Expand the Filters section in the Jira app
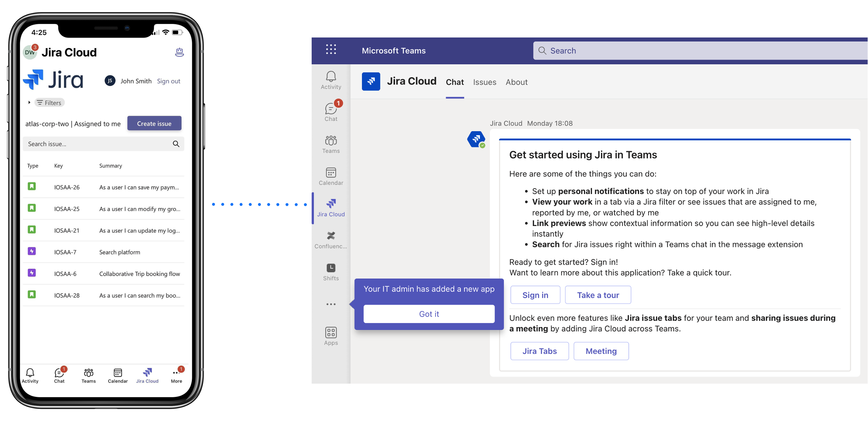 tap(49, 103)
